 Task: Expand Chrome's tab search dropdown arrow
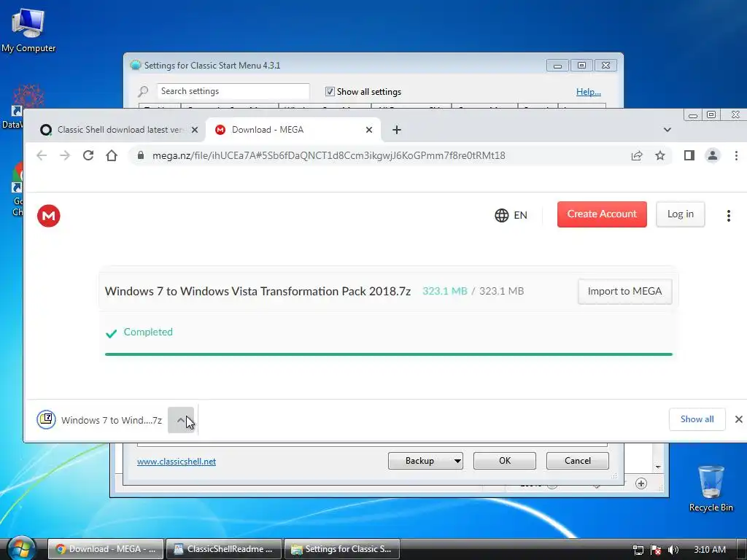(x=667, y=130)
